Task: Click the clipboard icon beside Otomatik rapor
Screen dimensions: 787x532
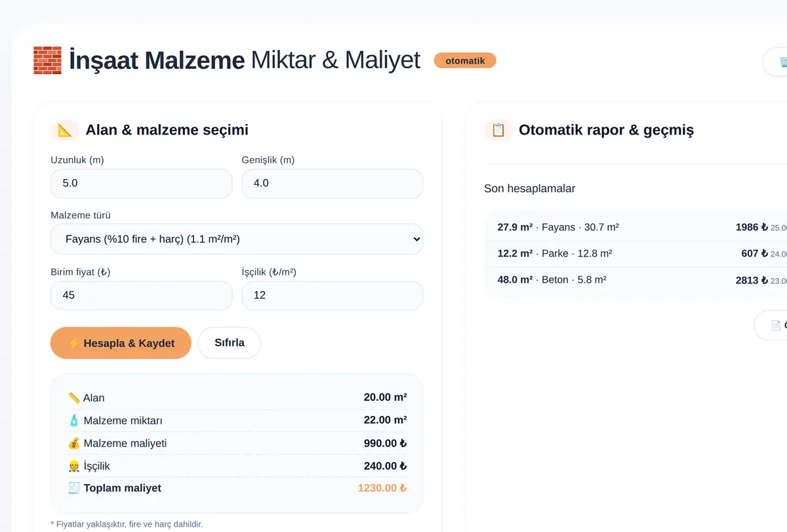Action: point(498,130)
